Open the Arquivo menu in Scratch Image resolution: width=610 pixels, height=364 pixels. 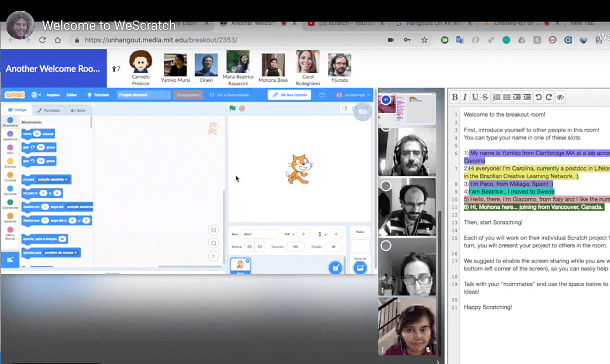[x=53, y=95]
